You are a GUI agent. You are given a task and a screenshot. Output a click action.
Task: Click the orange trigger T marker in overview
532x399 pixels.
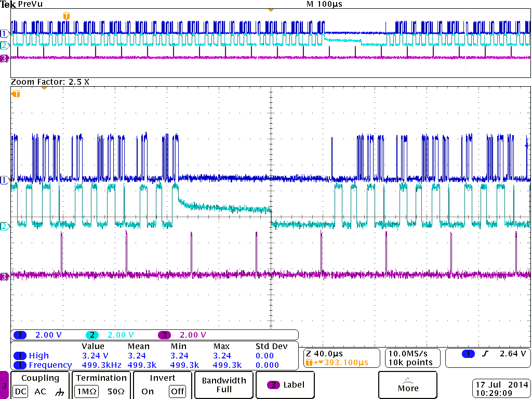click(x=66, y=16)
